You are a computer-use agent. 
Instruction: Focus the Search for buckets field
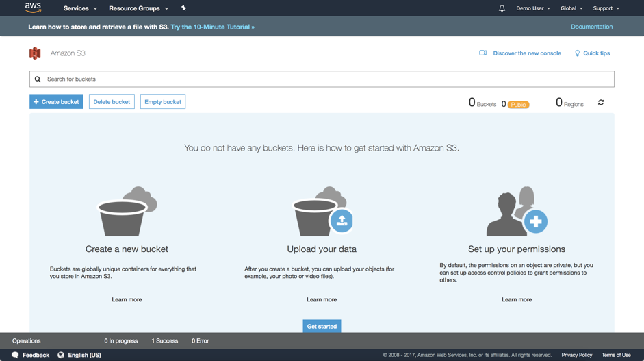pyautogui.click(x=322, y=79)
